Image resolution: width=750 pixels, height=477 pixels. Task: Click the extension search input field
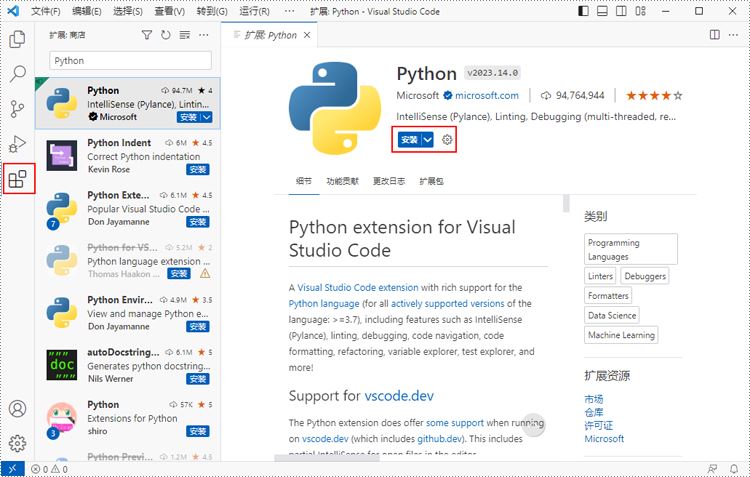click(x=130, y=60)
